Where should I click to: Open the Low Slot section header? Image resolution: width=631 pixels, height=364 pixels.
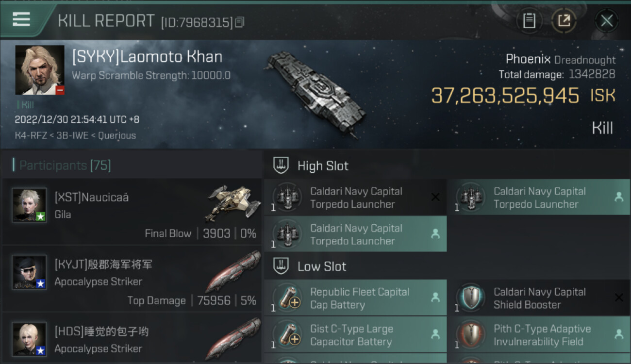pyautogui.click(x=322, y=266)
